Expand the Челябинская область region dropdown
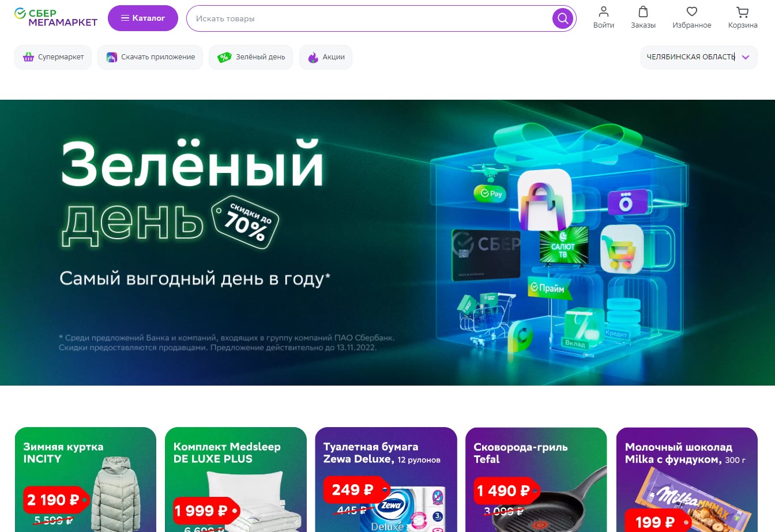Screen dimensions: 775x532 (699, 57)
